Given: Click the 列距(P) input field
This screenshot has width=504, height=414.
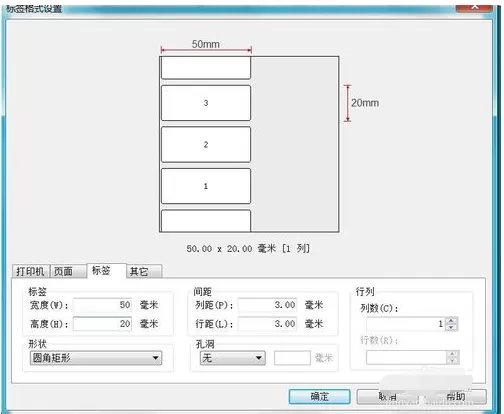Looking at the screenshot, I should pyautogui.click(x=267, y=305).
